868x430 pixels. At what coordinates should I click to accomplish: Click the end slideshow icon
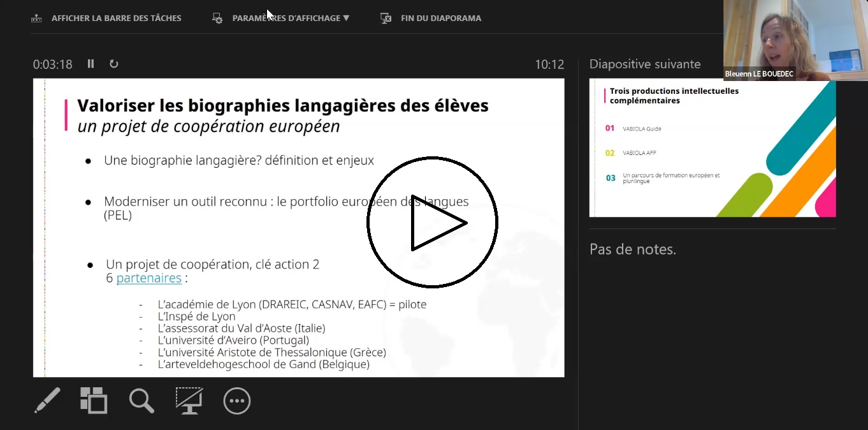coord(386,19)
